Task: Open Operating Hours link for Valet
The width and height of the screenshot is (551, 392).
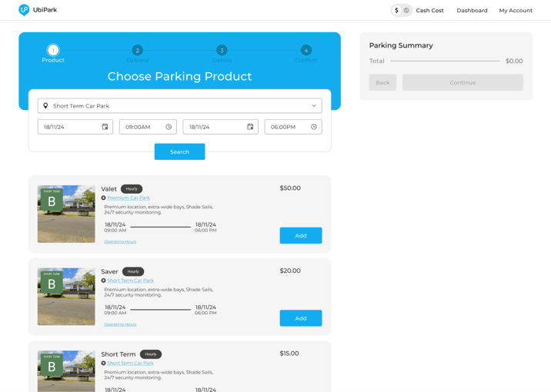Action: coord(120,241)
